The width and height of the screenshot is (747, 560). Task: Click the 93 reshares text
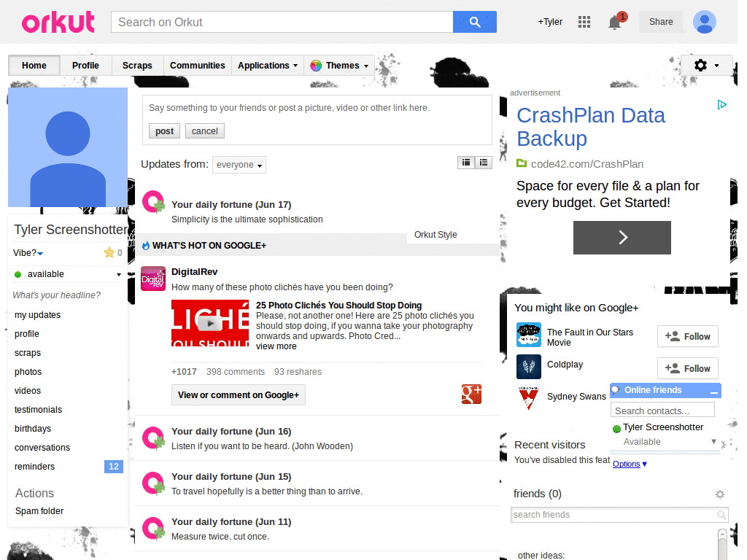point(298,372)
